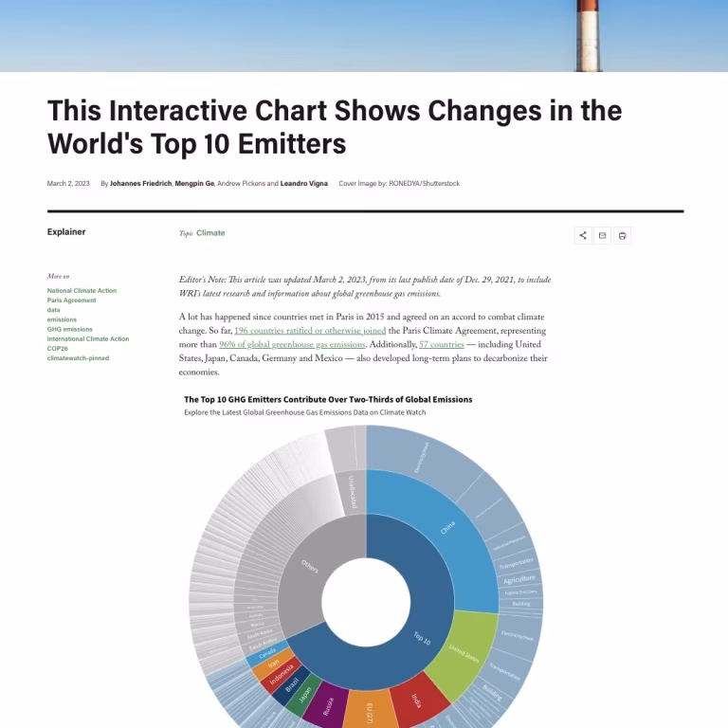Click the share icon button

583,235
